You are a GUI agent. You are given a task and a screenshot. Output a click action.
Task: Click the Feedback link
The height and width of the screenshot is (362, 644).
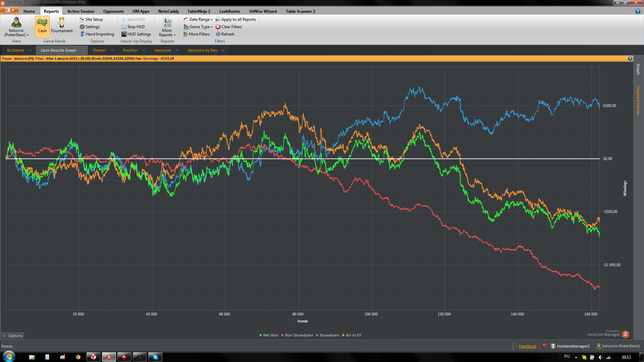[x=527, y=346]
